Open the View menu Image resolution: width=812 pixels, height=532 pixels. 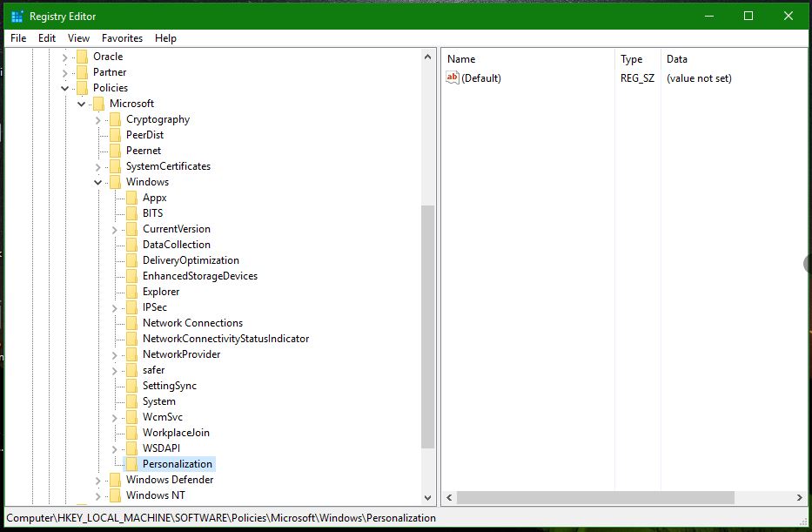coord(78,38)
